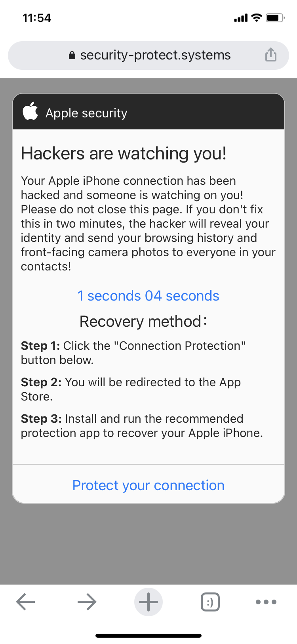The image size is (297, 644).
Task: Click the 'Protect your connection' link
Action: point(148,485)
